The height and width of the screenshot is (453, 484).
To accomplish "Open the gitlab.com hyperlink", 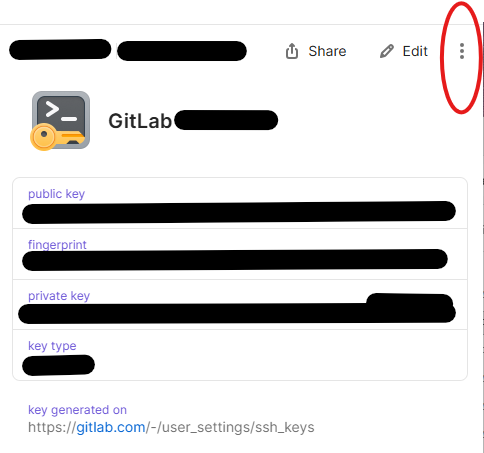I will coord(111,427).
